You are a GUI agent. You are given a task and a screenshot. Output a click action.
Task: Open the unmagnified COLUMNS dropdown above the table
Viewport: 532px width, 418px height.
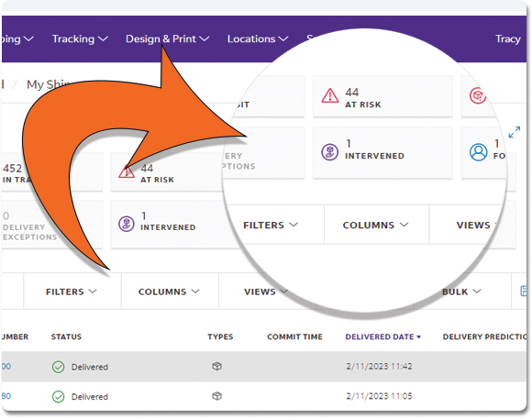click(x=169, y=291)
